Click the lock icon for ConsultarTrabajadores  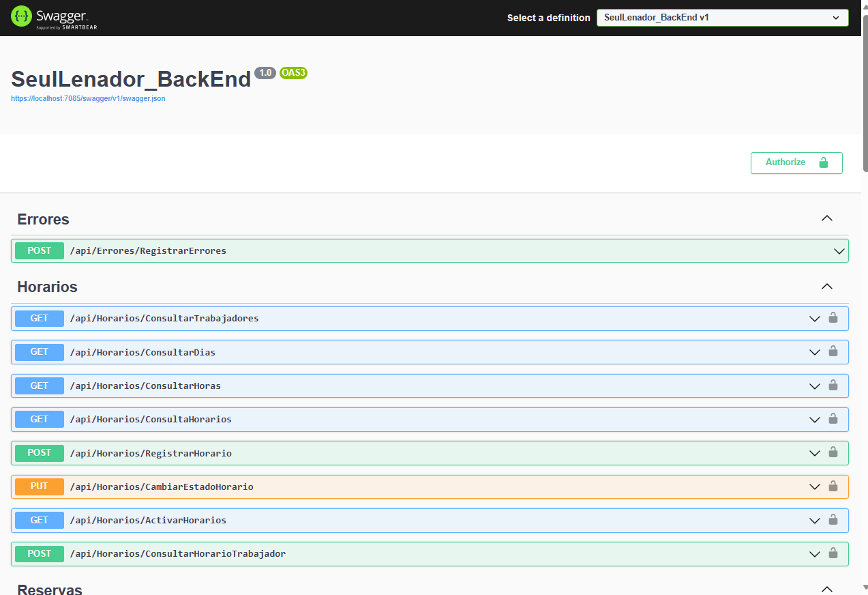pyautogui.click(x=833, y=317)
